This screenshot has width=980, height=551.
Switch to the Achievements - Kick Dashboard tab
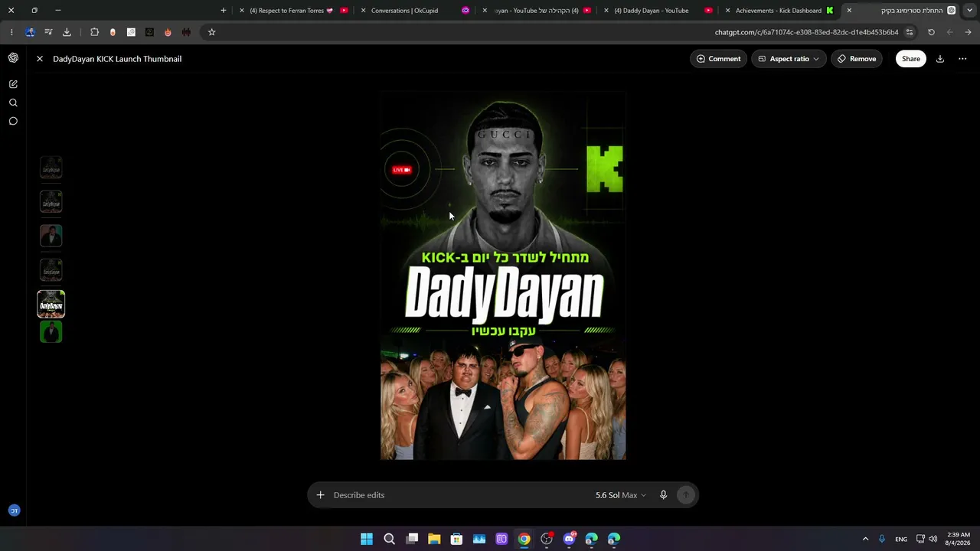(781, 11)
